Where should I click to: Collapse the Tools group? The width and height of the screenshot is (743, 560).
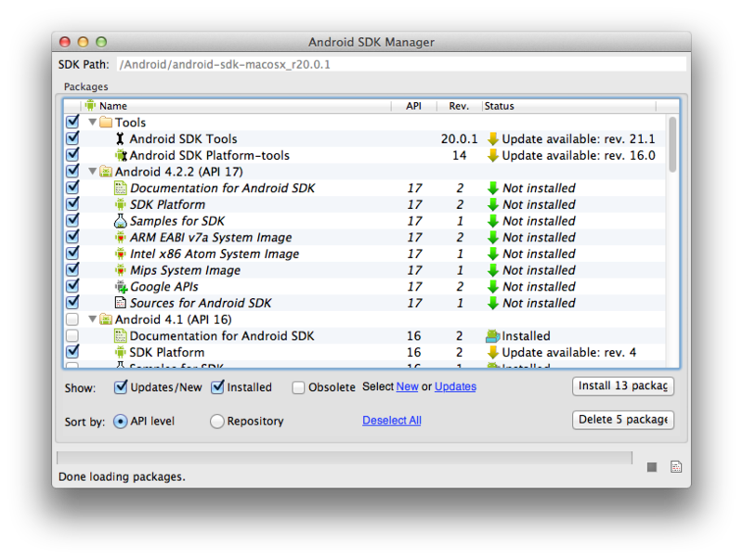pos(93,123)
